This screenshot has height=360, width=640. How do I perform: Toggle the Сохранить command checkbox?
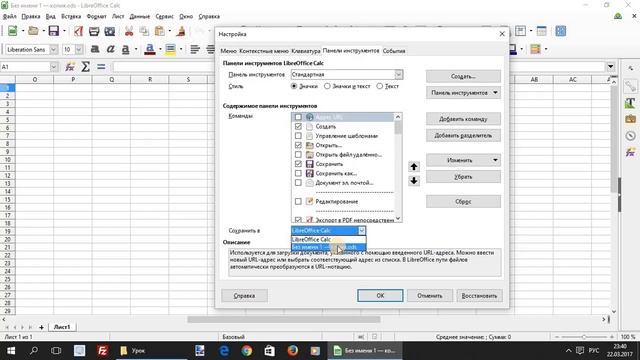tap(298, 164)
